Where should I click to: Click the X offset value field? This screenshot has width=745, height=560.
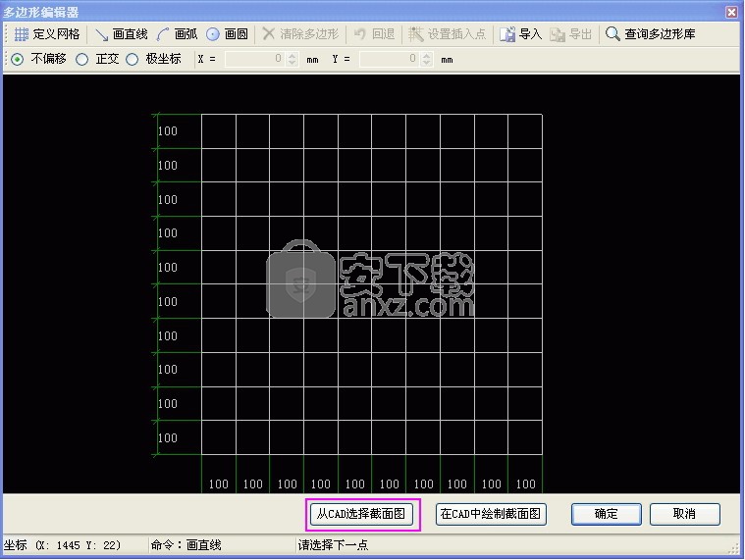(256, 59)
